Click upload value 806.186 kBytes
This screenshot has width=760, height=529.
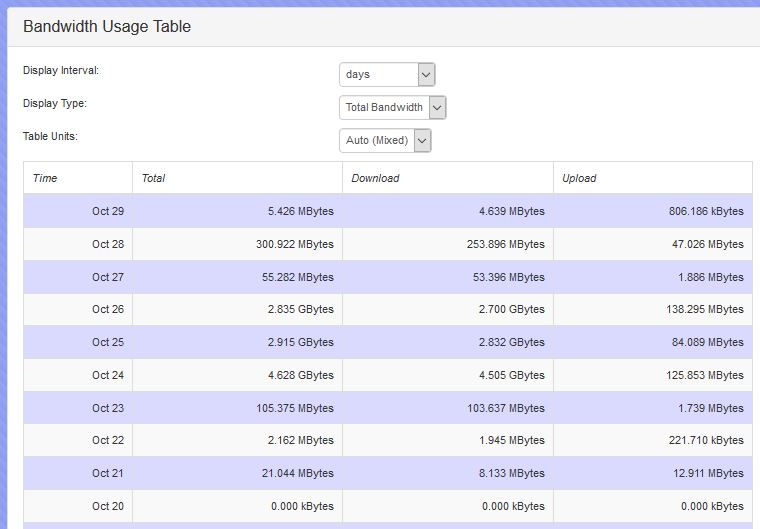coord(706,211)
